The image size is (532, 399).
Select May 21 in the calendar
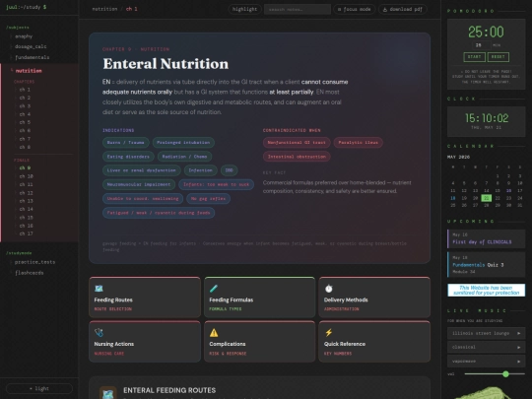487,198
